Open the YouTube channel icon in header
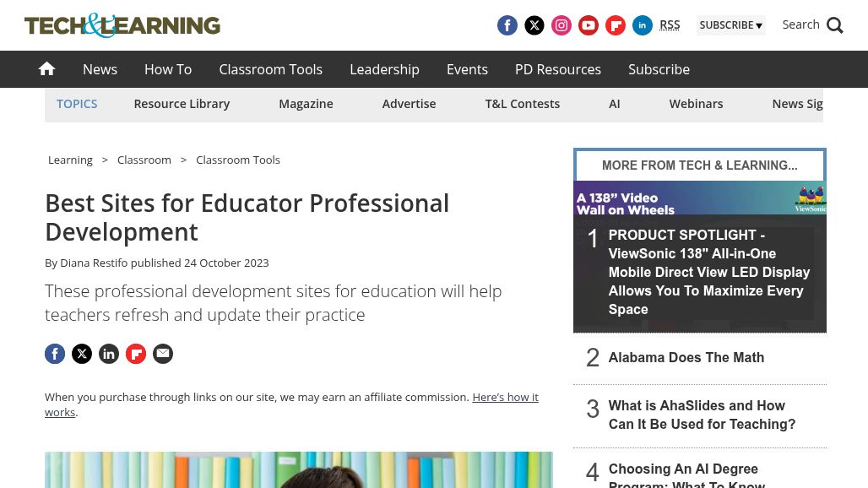This screenshot has height=488, width=868. pos(589,25)
